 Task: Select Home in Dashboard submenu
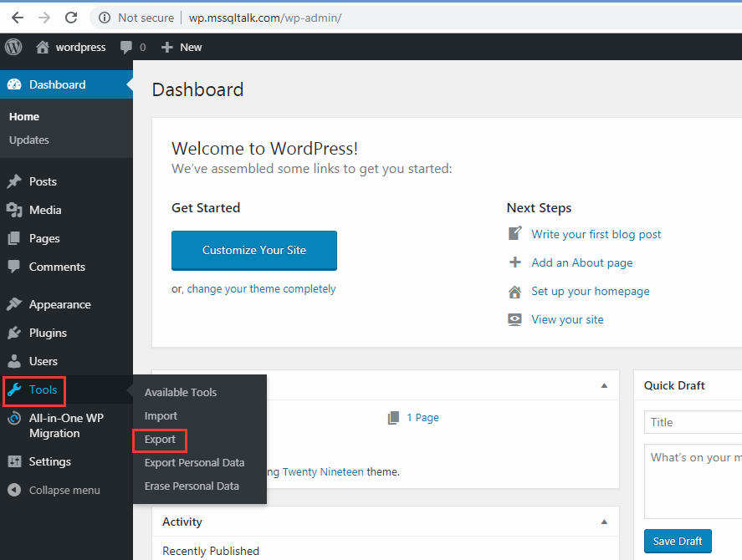pyautogui.click(x=24, y=117)
